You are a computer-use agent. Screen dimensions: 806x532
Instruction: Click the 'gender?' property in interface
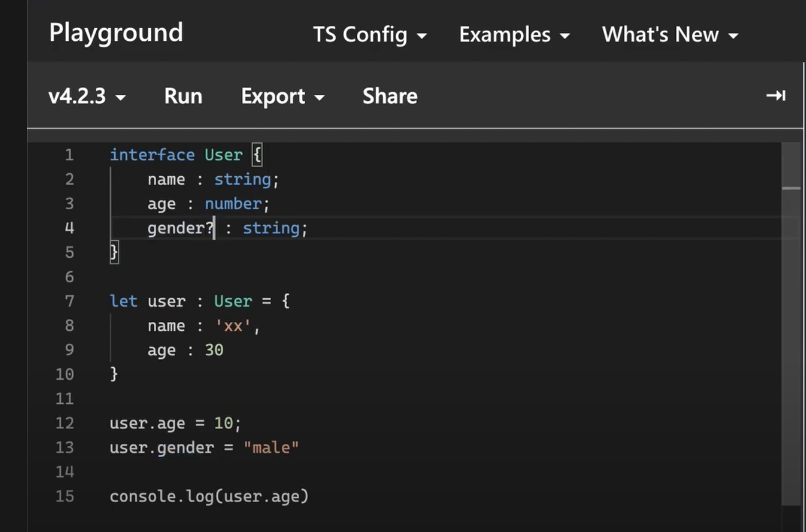coord(181,228)
